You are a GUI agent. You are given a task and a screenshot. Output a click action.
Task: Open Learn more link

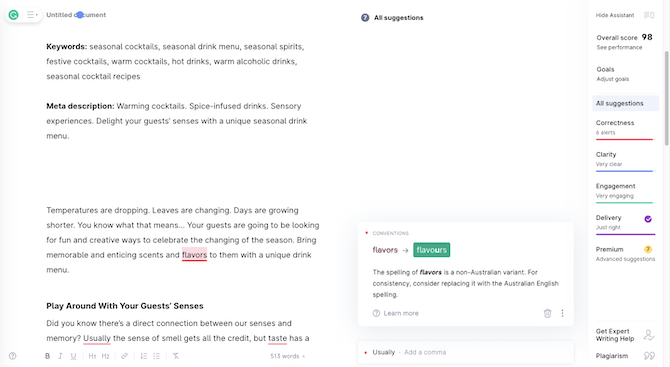pos(396,313)
